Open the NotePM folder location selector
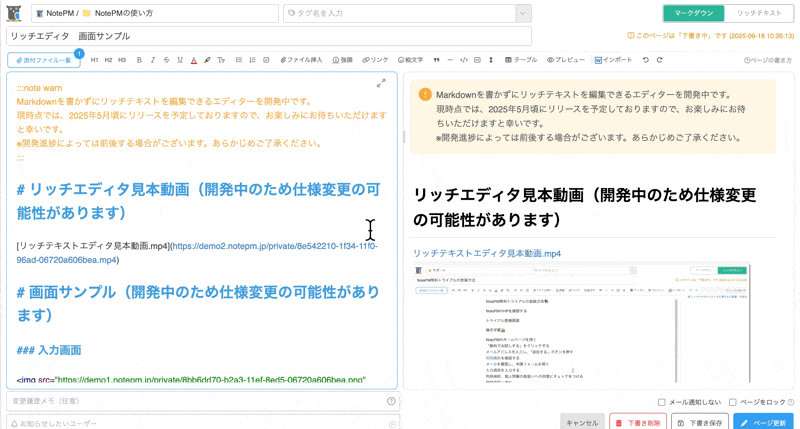Screen dimensions: 800x429 coord(155,14)
